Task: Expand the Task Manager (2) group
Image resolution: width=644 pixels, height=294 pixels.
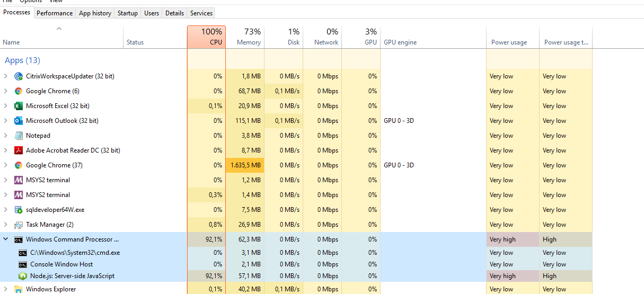Action: coord(6,225)
